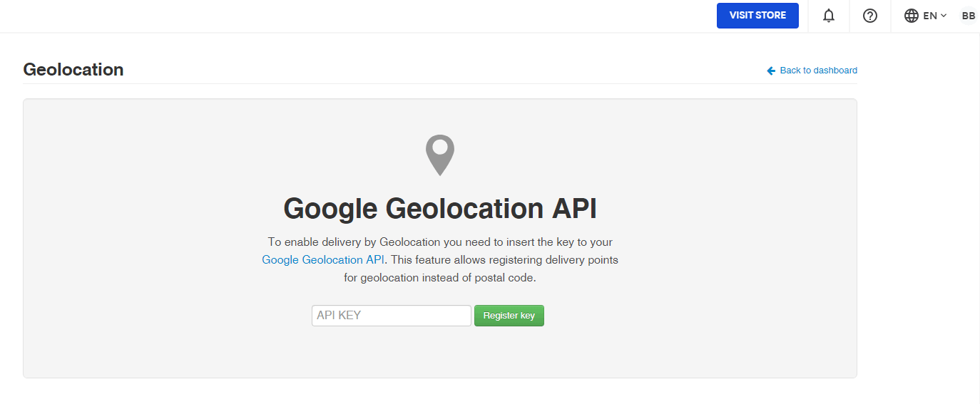Image resolution: width=980 pixels, height=404 pixels.
Task: Open the BB user avatar menu
Action: pos(968,16)
